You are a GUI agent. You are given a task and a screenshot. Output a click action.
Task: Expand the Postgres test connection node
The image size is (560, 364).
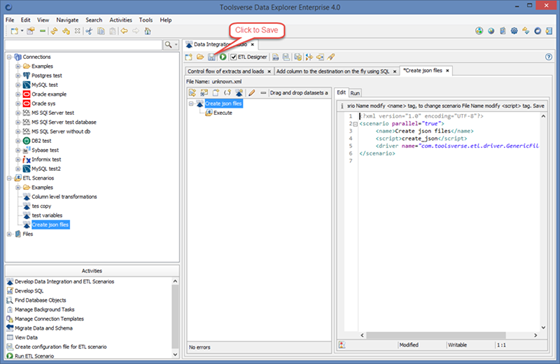click(18, 76)
